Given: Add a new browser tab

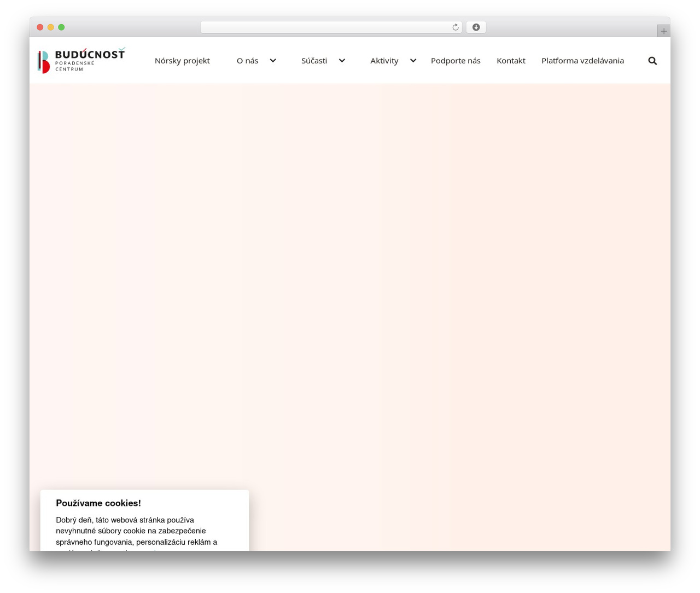Looking at the screenshot, I should click(663, 31).
